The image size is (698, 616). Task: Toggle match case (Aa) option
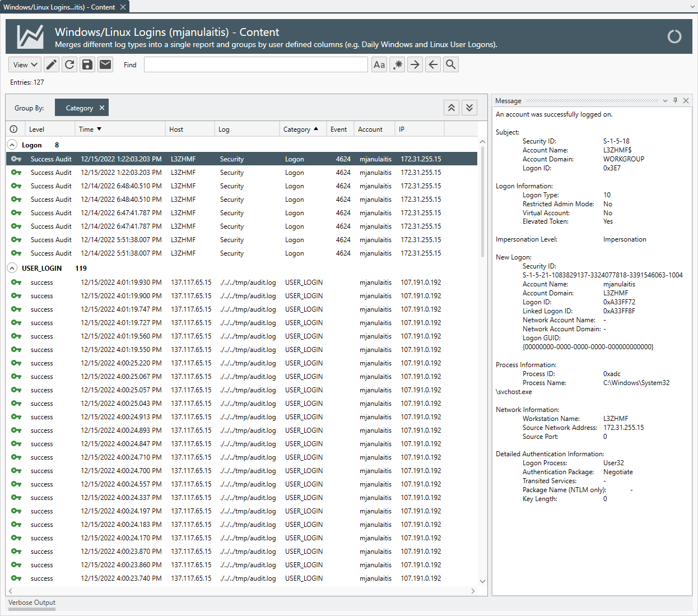click(379, 64)
